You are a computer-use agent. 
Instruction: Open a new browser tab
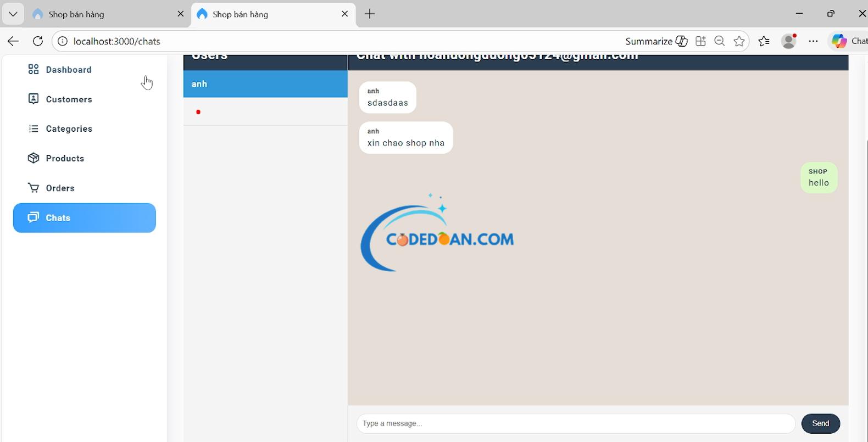click(x=370, y=14)
